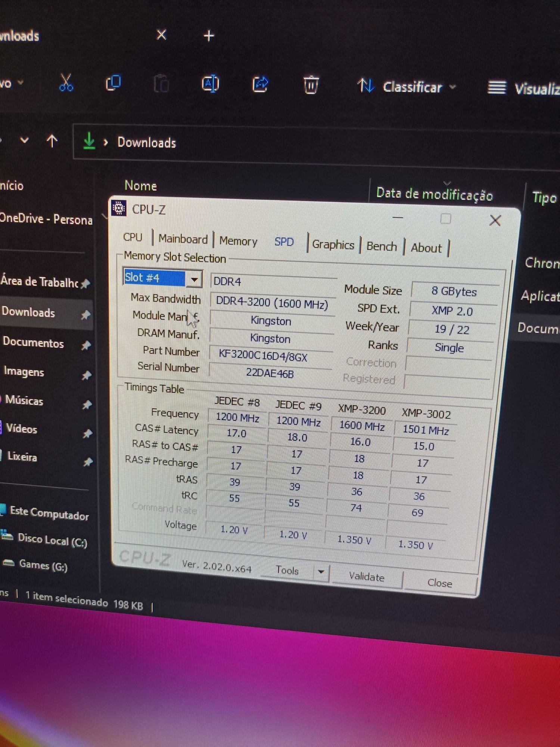Screen dimensions: 560x747
Task: Click the CPU-Z title bar app icon
Action: coord(119,208)
